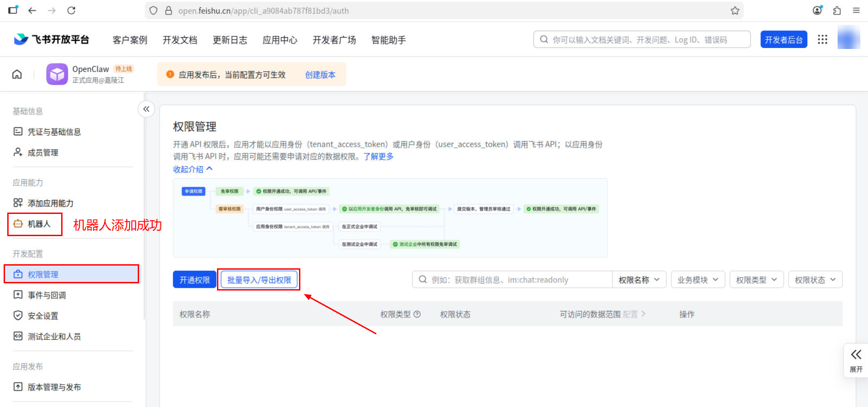Go to the home icon

pos(17,74)
